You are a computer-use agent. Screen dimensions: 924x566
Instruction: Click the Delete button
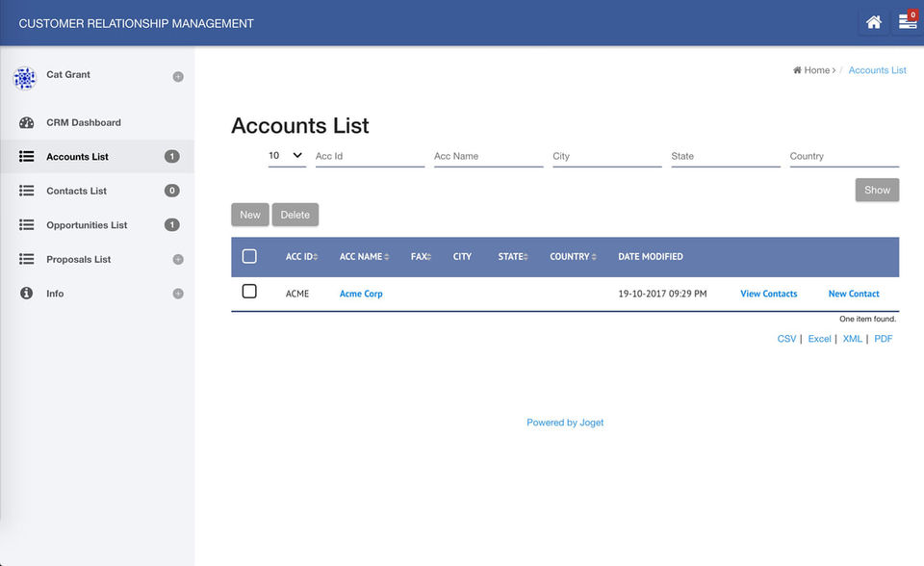tap(295, 215)
